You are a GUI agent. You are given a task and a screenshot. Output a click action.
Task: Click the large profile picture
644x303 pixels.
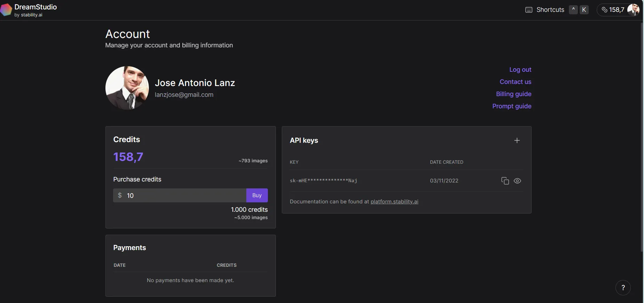pos(127,88)
